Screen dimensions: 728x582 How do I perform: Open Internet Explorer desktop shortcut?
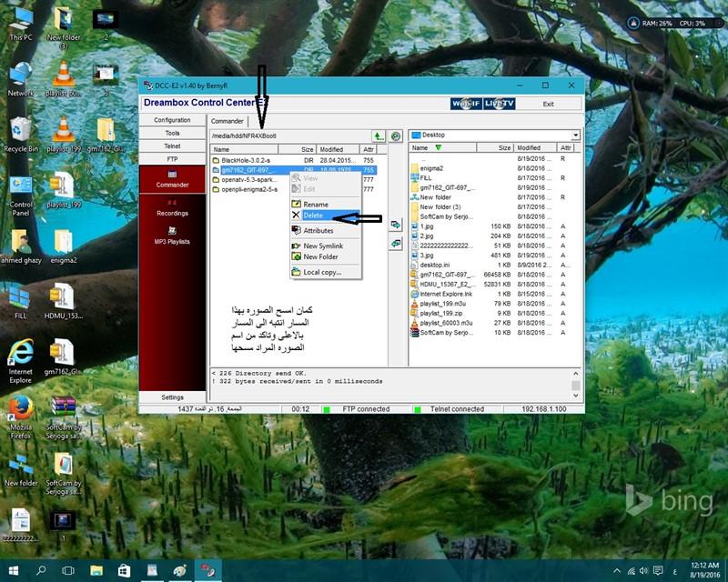pyautogui.click(x=20, y=361)
